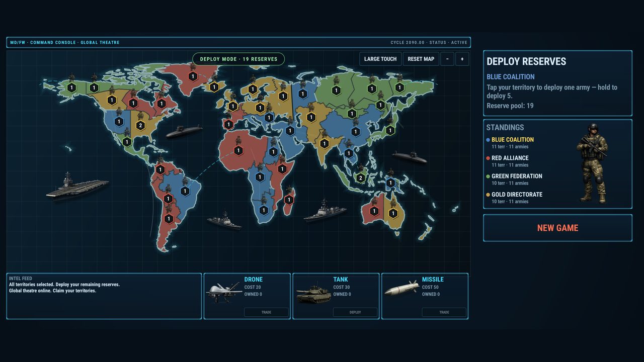Screen dimensions: 644x362
Task: Deploy to the blue Egypt army marker
Action: [273, 152]
